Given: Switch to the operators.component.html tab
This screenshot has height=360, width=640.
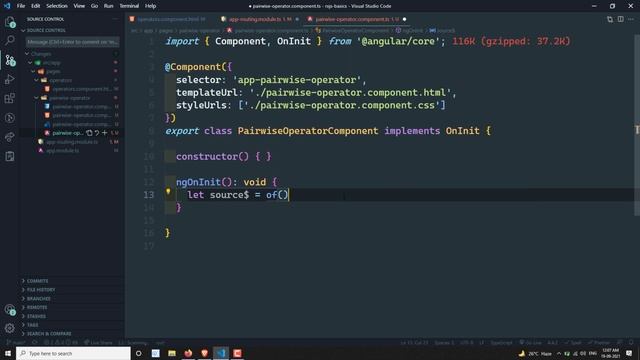Looking at the screenshot, I should pos(171,19).
